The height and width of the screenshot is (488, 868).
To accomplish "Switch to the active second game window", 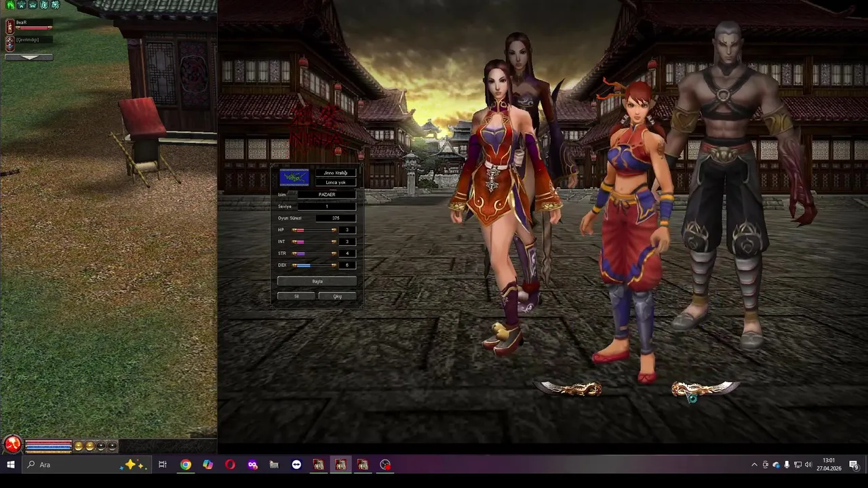I will [x=340, y=465].
